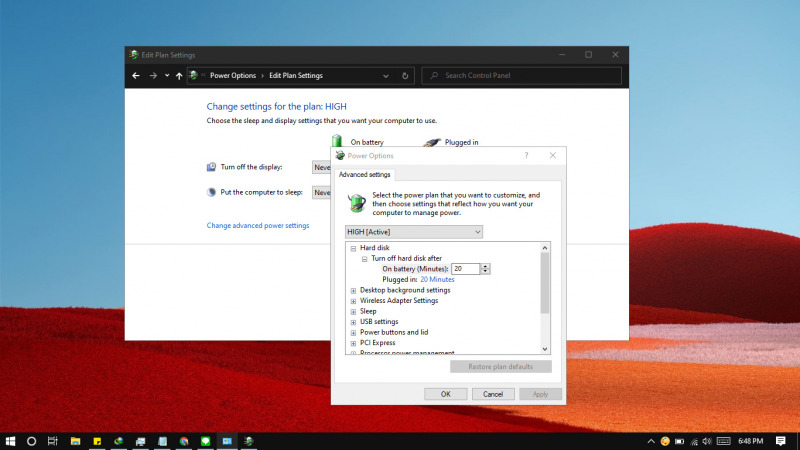The width and height of the screenshot is (800, 450).
Task: Open Power Options breadcrumb
Action: [x=233, y=76]
